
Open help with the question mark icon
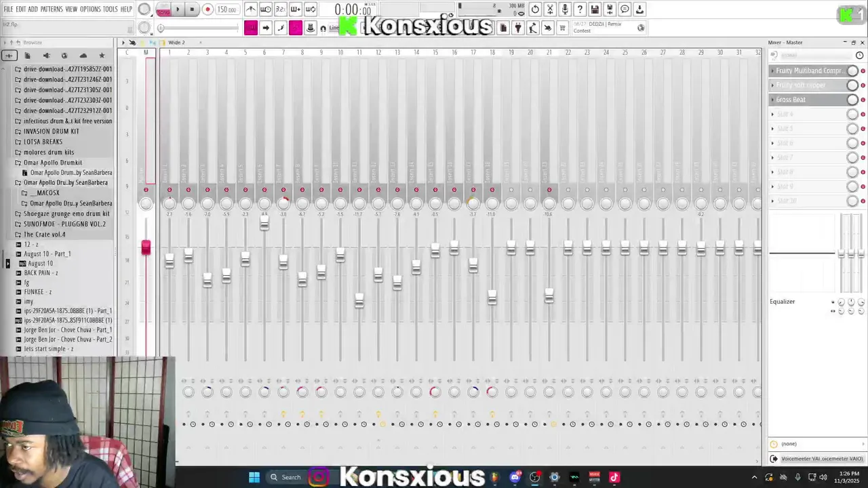coord(580,9)
